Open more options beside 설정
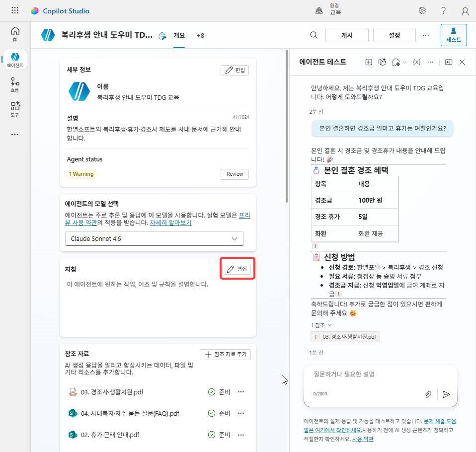Image resolution: width=476 pixels, height=452 pixels. pyautogui.click(x=426, y=35)
